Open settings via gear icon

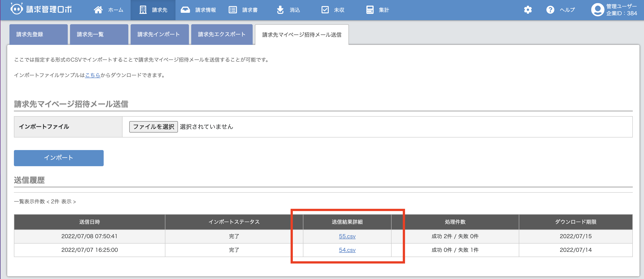[x=528, y=10]
